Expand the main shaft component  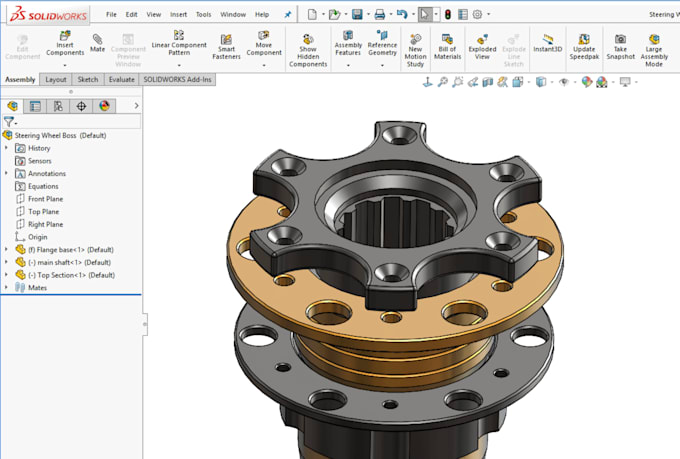click(6, 262)
